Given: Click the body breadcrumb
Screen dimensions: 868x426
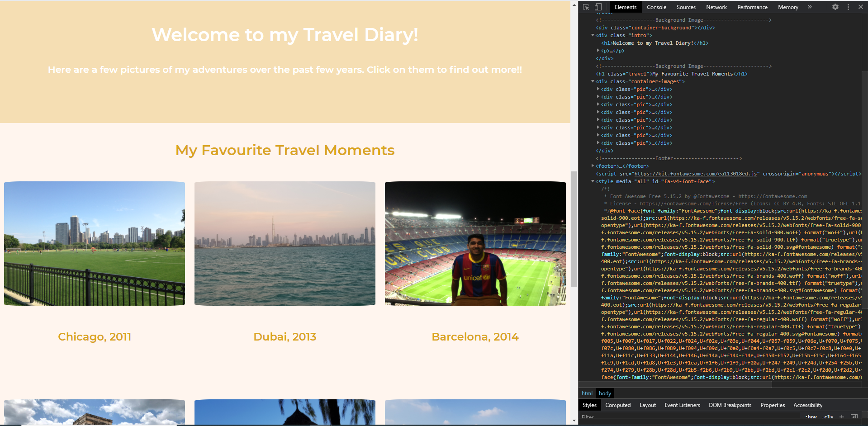Looking at the screenshot, I should coord(605,393).
